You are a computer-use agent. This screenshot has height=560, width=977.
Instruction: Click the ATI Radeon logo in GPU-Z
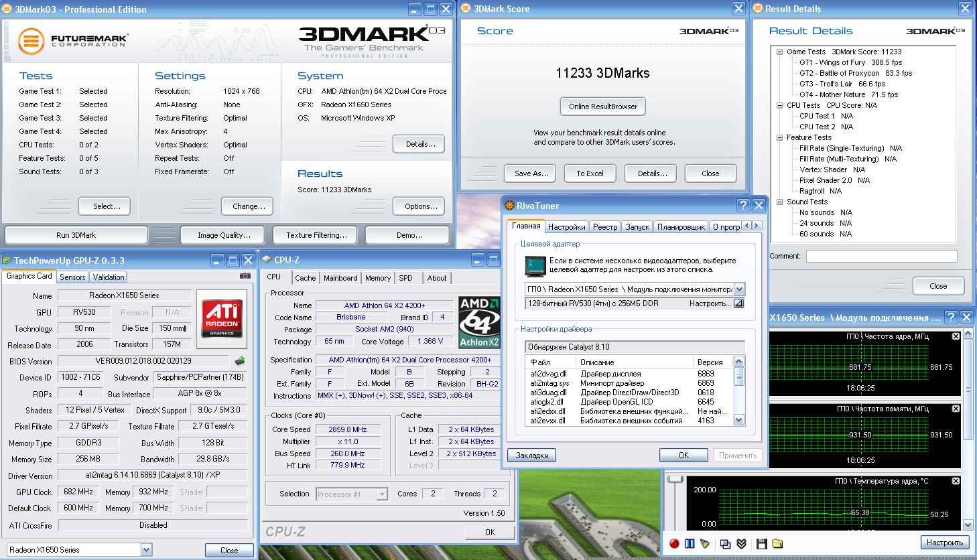tap(222, 318)
